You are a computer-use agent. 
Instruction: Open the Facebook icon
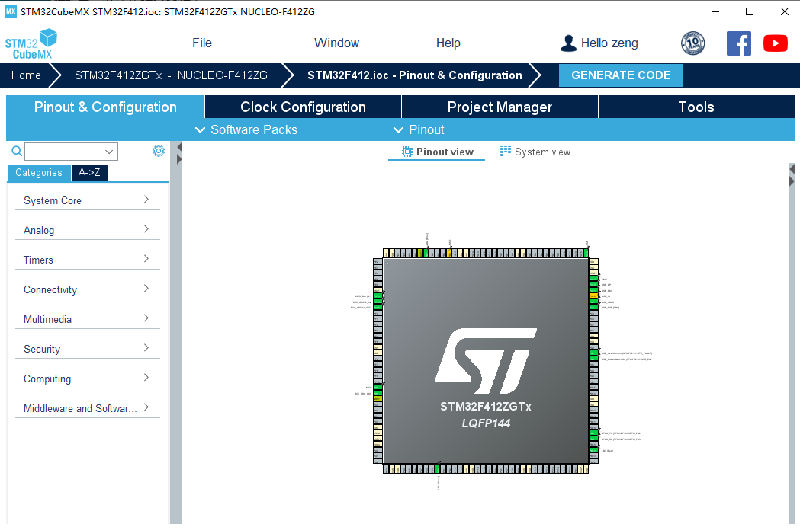[x=739, y=43]
